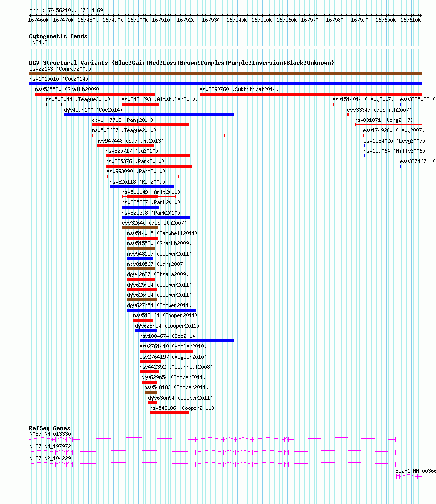Click nsv831871 (Wong2007) label

point(384,120)
